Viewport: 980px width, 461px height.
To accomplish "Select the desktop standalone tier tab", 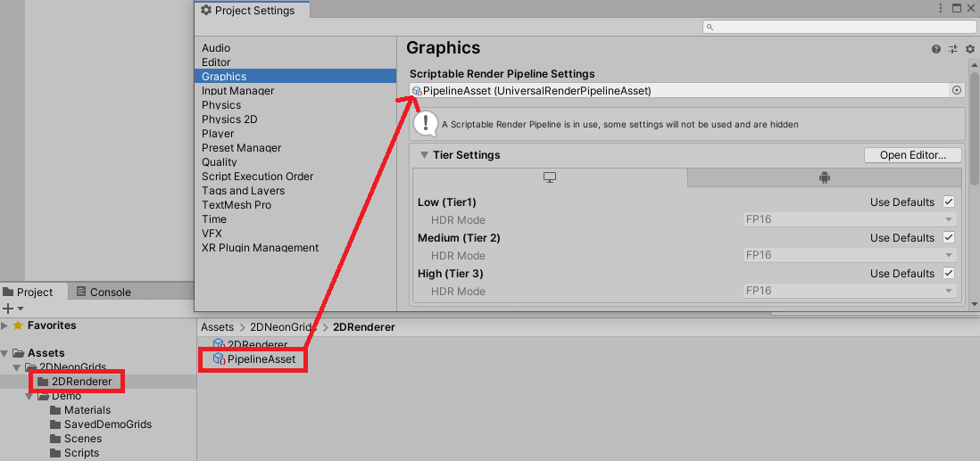I will (x=550, y=177).
